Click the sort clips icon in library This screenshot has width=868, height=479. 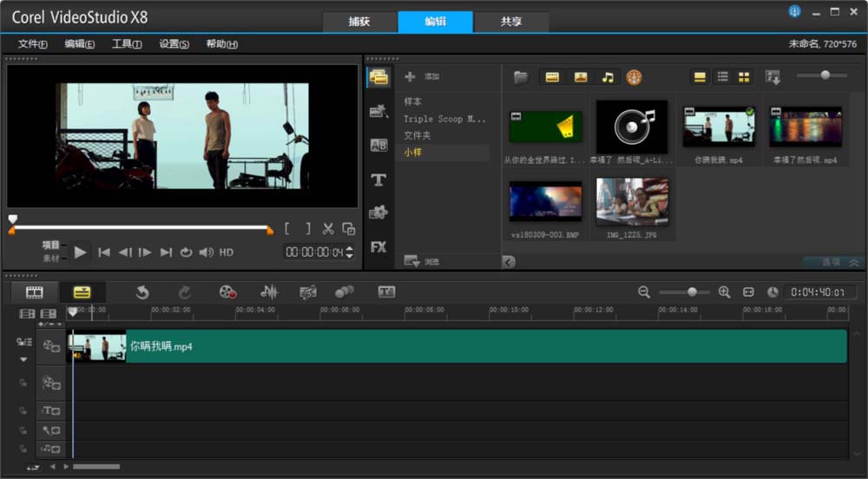(x=773, y=77)
